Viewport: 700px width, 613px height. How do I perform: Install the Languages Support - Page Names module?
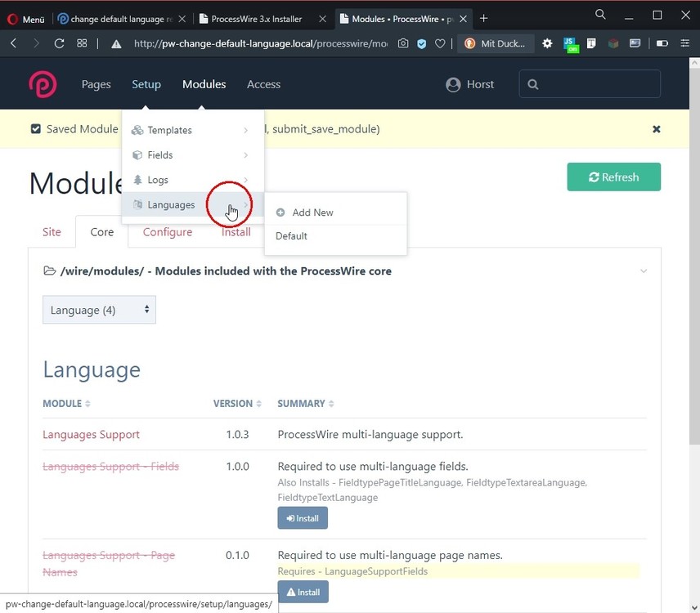pos(303,592)
